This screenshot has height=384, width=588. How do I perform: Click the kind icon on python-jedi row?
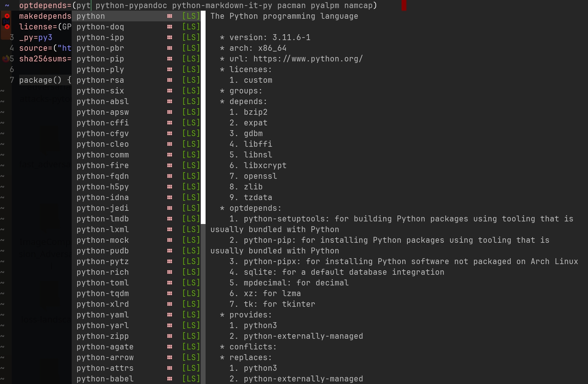coord(170,208)
